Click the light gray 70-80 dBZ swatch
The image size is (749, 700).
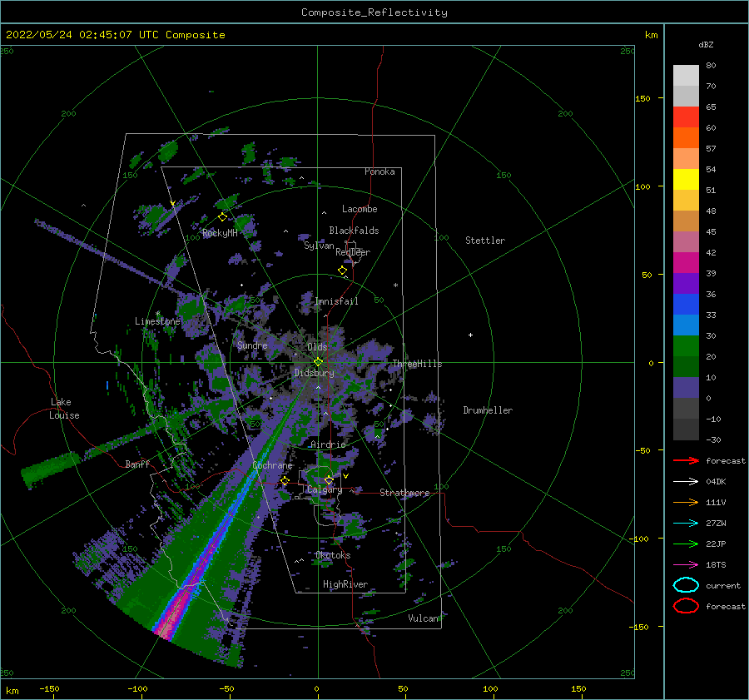pyautogui.click(x=686, y=76)
